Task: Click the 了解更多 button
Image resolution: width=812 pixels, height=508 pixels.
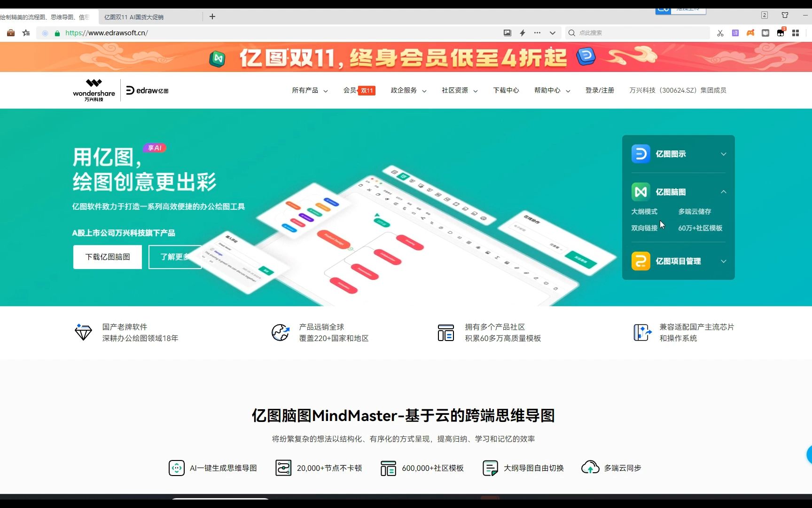Action: coord(175,257)
